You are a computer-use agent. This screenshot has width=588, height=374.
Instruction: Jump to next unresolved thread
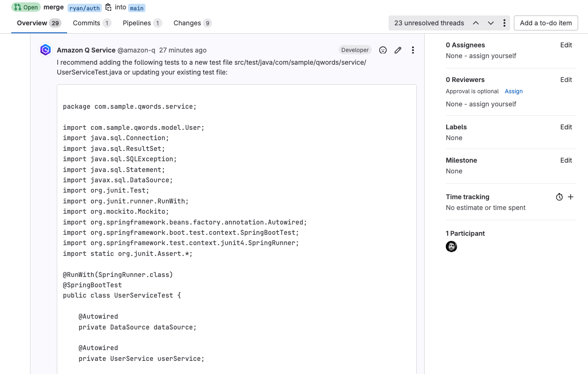point(491,23)
